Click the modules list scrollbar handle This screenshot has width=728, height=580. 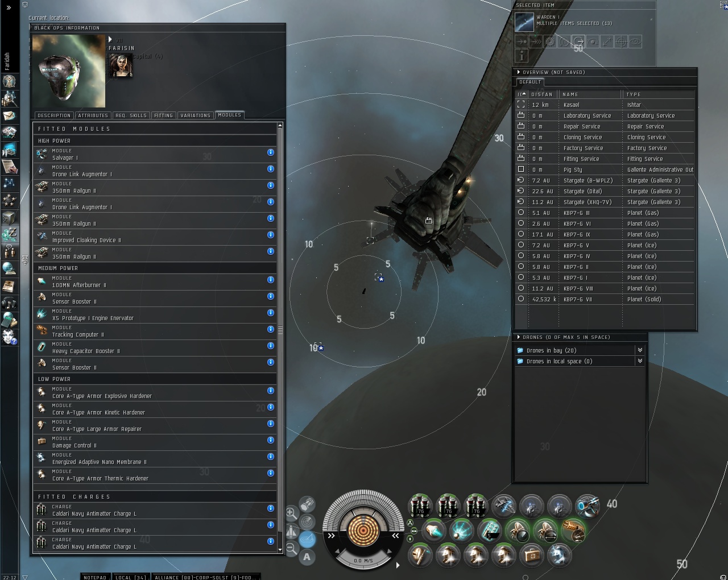280,329
